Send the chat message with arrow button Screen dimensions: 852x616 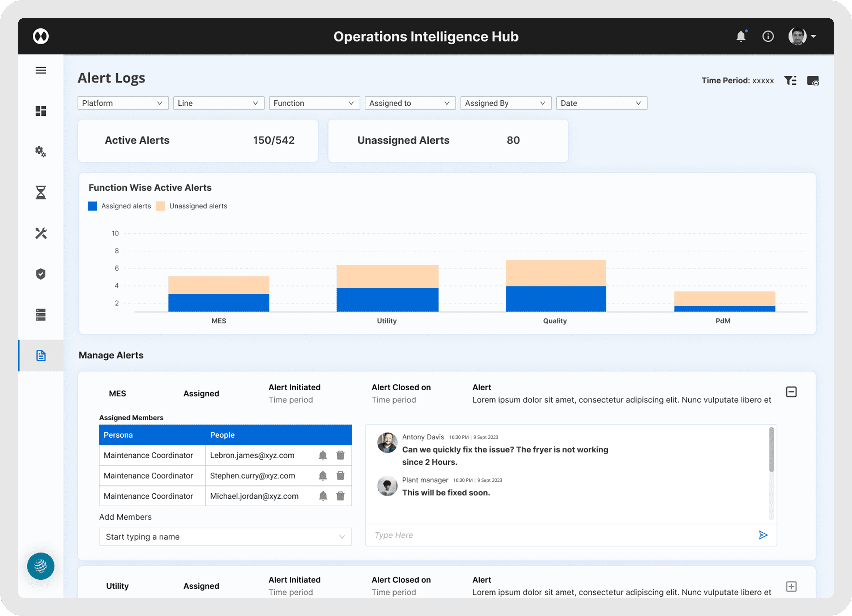[x=763, y=535]
